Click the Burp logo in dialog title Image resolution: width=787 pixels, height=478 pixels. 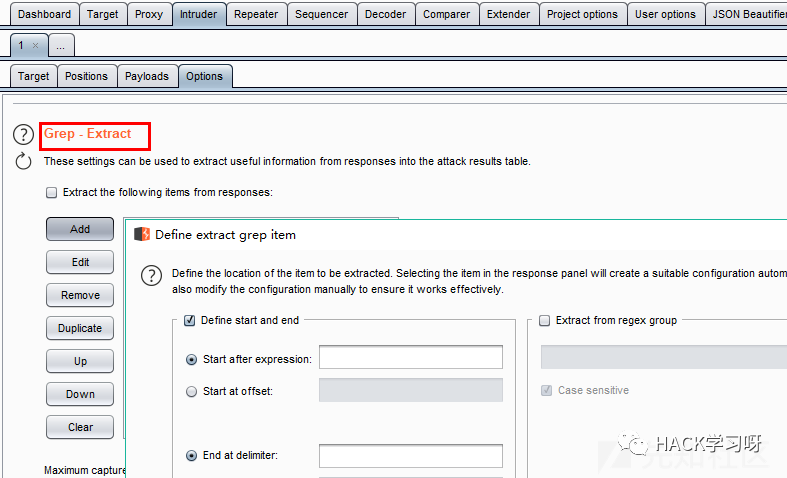(142, 234)
